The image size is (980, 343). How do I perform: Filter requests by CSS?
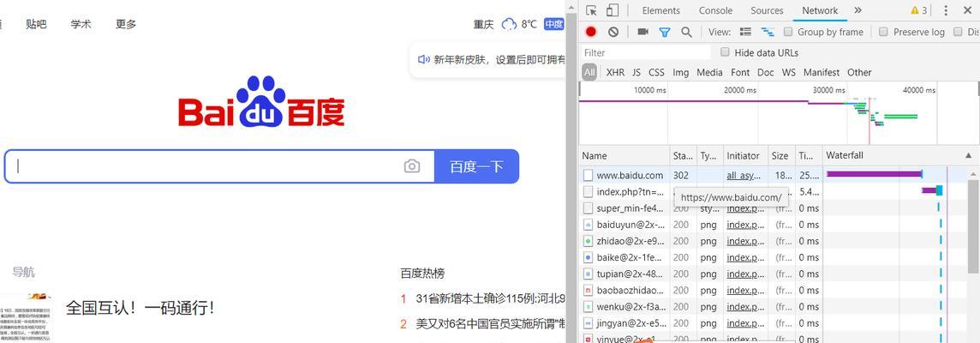coord(656,73)
